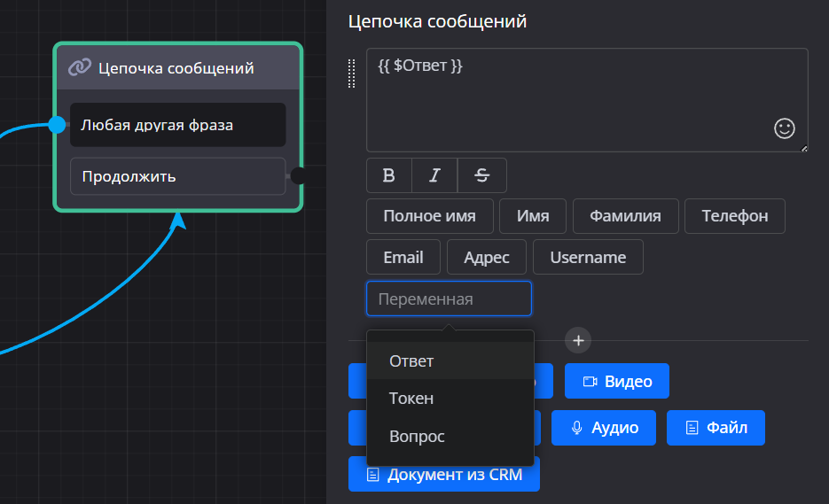Grab the dotted drag handle beside message
This screenshot has height=504, width=829.
point(352,74)
